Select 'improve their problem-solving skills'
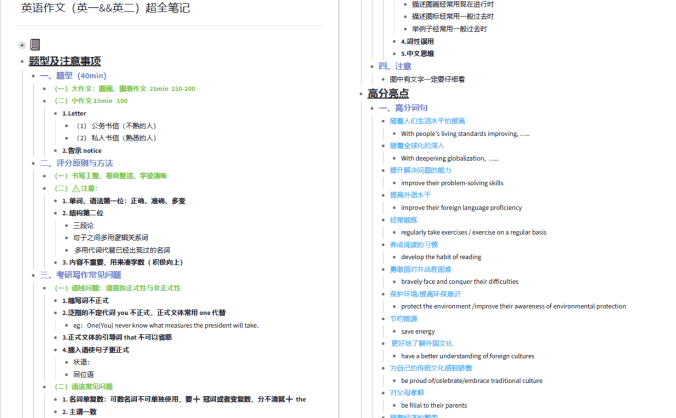Viewport: 676px width, 418px height. pyautogui.click(x=452, y=183)
